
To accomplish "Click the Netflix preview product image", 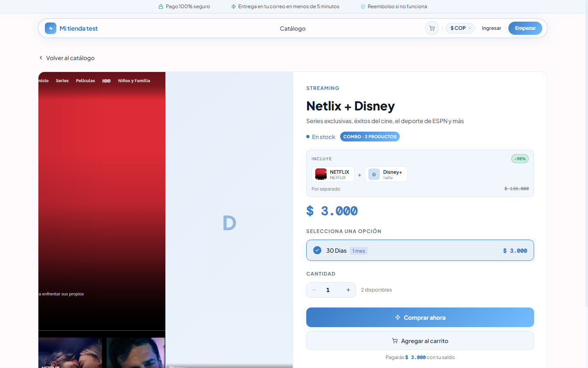I will coord(102,220).
